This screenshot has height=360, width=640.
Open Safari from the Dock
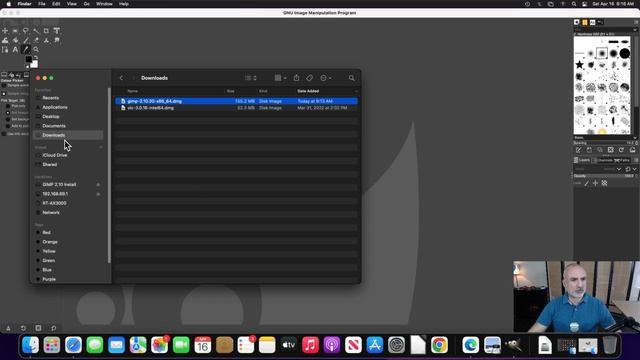coord(73,345)
